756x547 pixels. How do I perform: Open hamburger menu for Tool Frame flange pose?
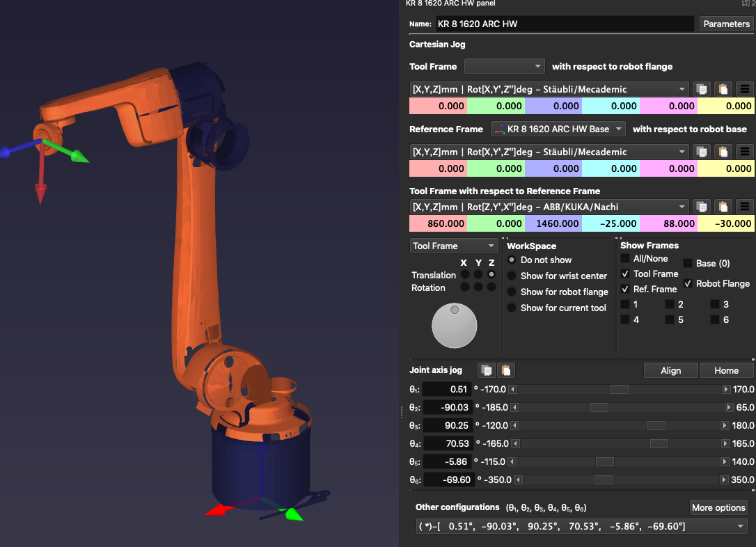(745, 89)
